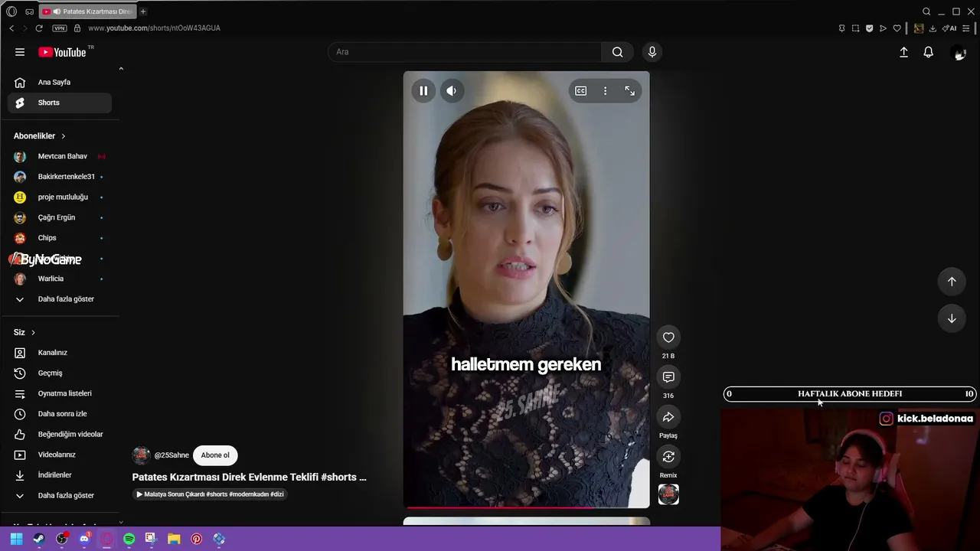Open proje mutluluğu channel

[x=60, y=197]
